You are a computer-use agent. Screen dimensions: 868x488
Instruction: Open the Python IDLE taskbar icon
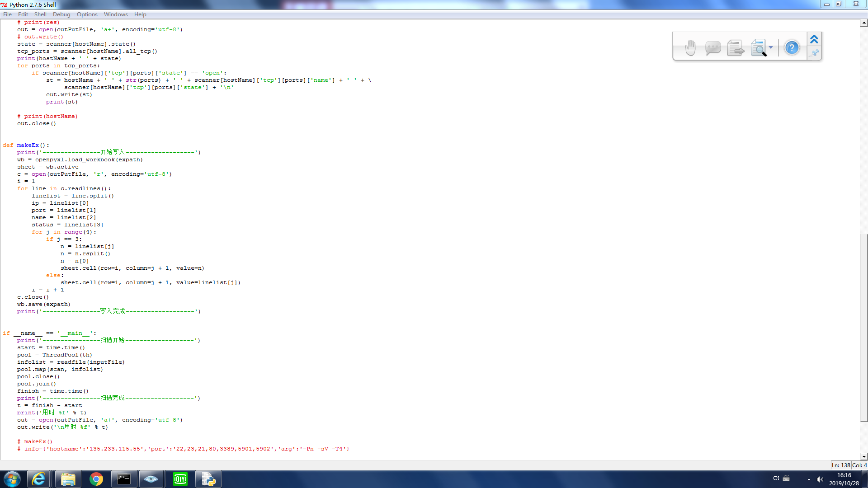208,479
